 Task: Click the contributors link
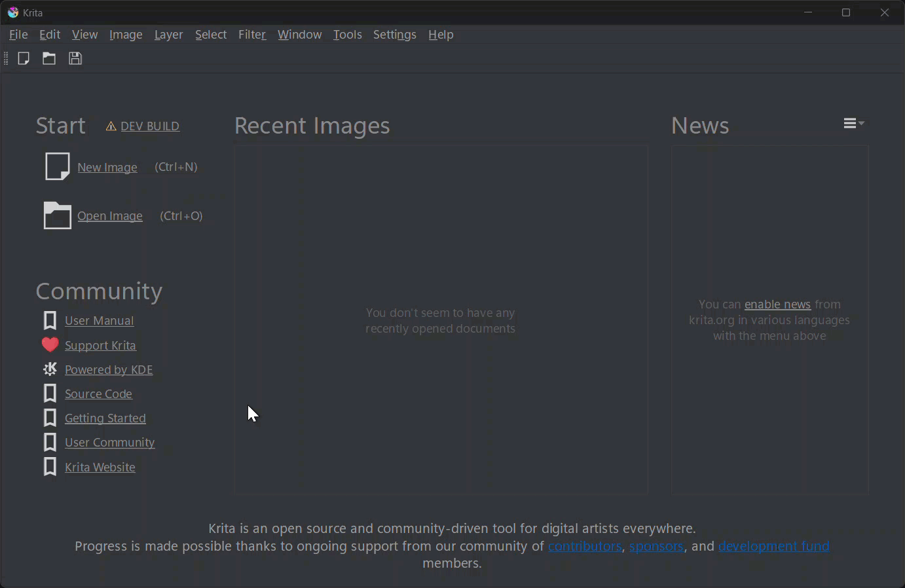[x=584, y=546]
